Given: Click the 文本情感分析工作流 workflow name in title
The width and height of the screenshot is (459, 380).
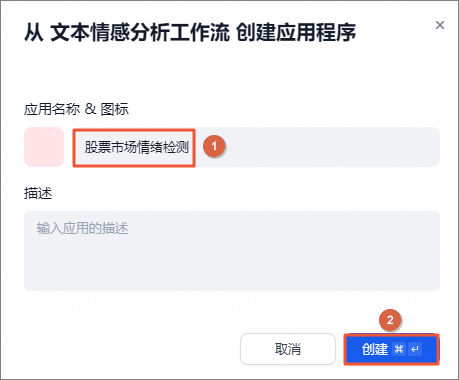Looking at the screenshot, I should (140, 32).
